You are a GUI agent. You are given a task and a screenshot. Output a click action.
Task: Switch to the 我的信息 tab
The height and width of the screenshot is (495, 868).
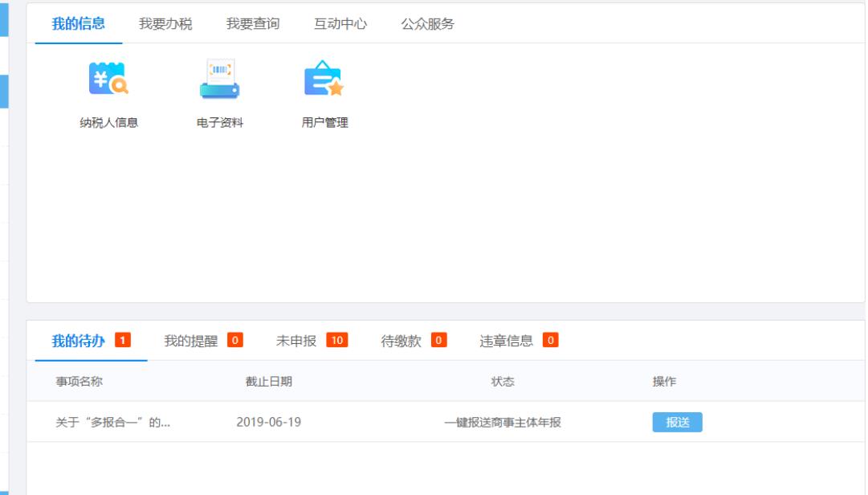[x=79, y=24]
